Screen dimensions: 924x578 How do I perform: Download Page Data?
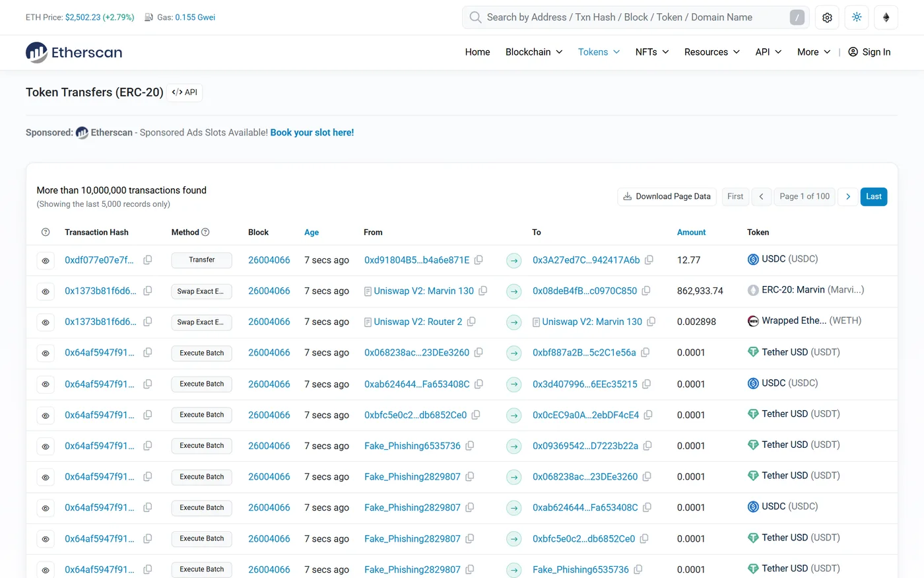[667, 197]
